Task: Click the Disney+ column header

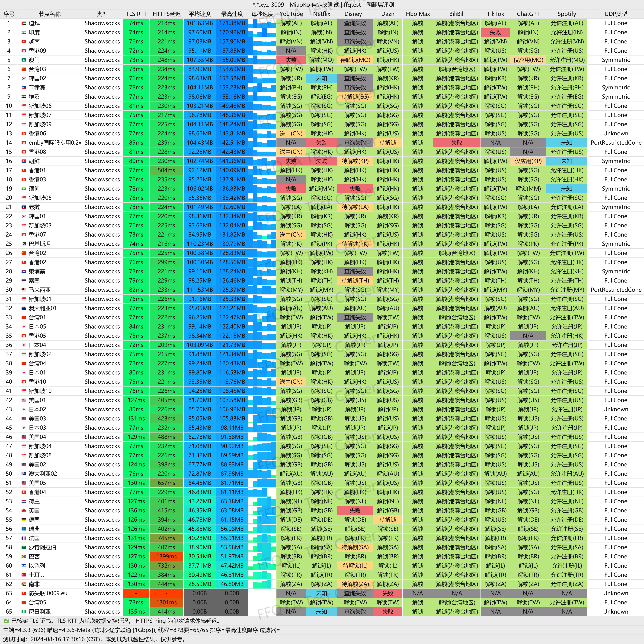Action: (x=355, y=14)
